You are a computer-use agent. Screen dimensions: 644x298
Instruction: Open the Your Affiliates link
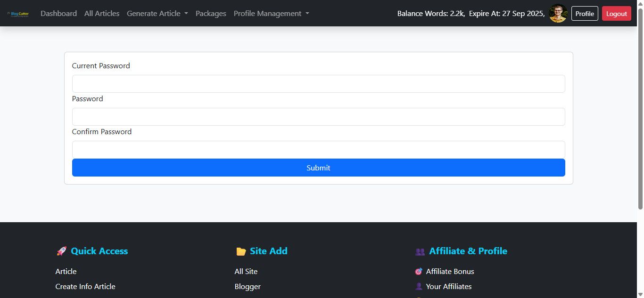(448, 287)
